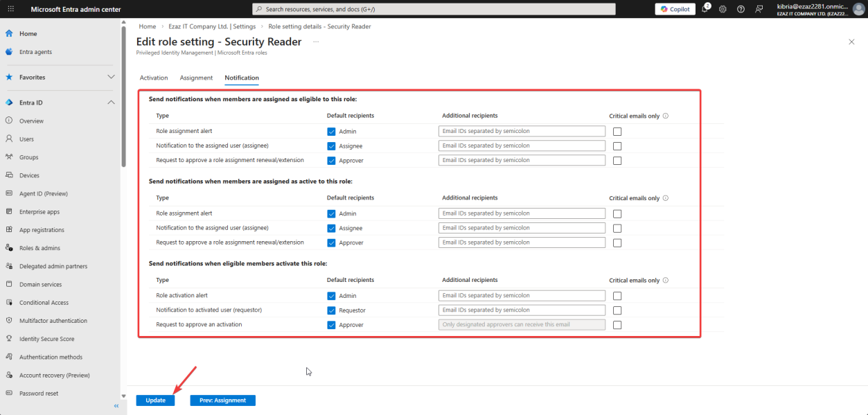The height and width of the screenshot is (415, 868).
Task: Click the Roles & admins icon
Action: coord(9,248)
